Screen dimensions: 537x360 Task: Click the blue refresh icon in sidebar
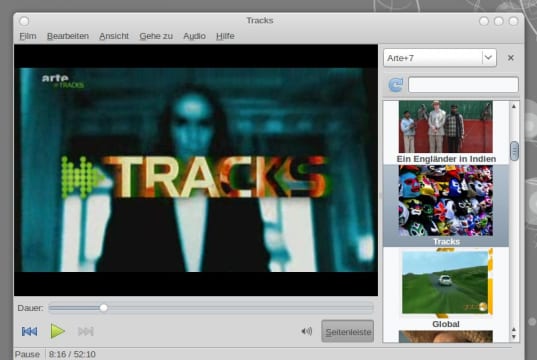396,85
